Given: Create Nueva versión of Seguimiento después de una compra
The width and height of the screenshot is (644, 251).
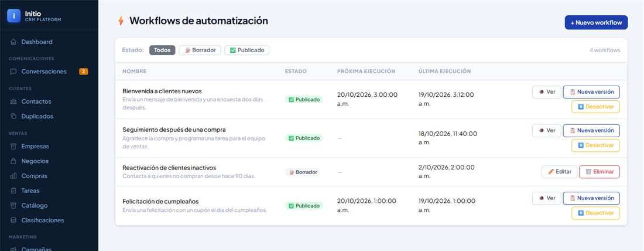Looking at the screenshot, I should [591, 131].
